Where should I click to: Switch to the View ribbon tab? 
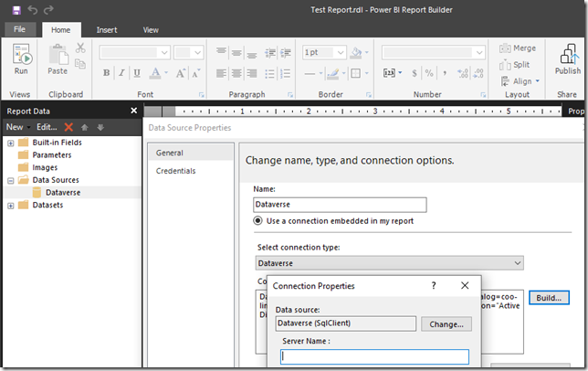pos(151,30)
